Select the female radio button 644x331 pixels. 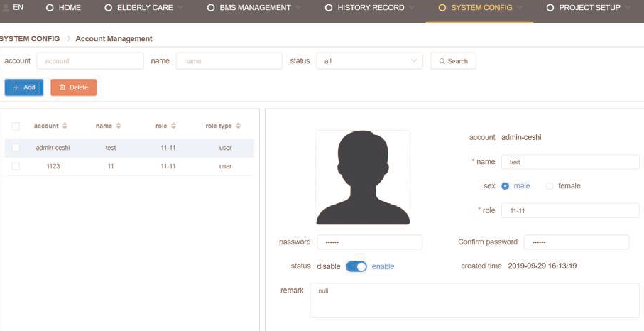[549, 186]
